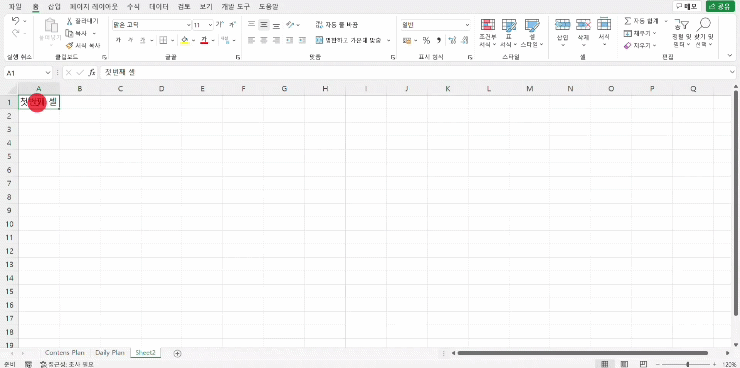Screen dimensions: 740x368
Task: Increase font size with the larger 가 icon
Action: coord(219,25)
